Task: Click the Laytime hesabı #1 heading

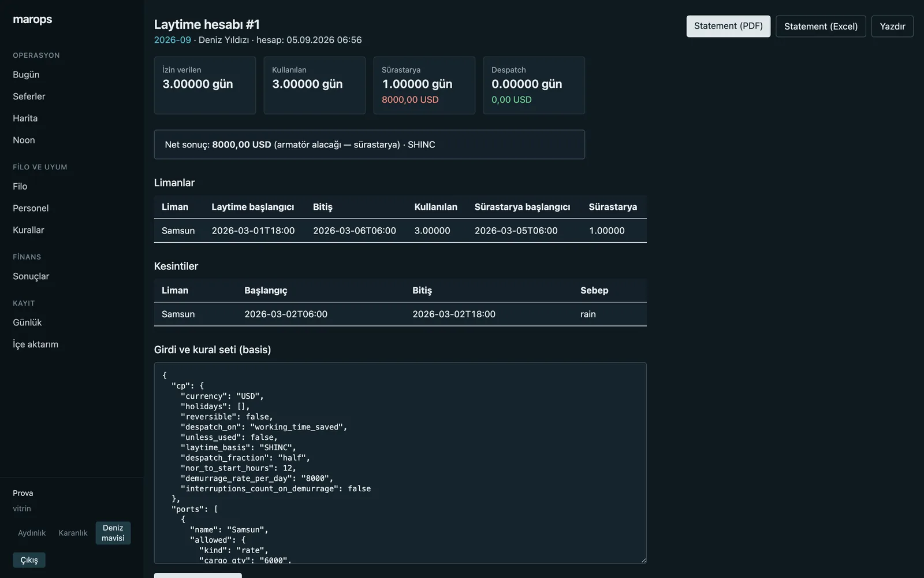Action: 207,24
